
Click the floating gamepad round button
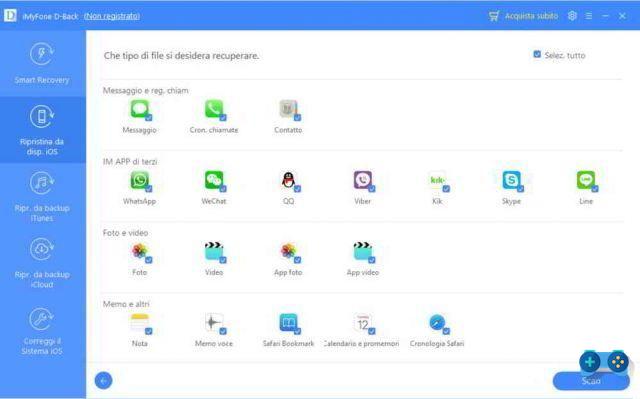click(x=618, y=361)
